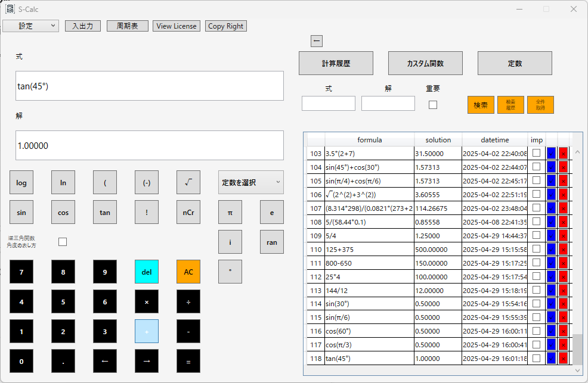This screenshot has height=383, width=588.
Task: Click the orange 検索 search button
Action: pyautogui.click(x=481, y=105)
